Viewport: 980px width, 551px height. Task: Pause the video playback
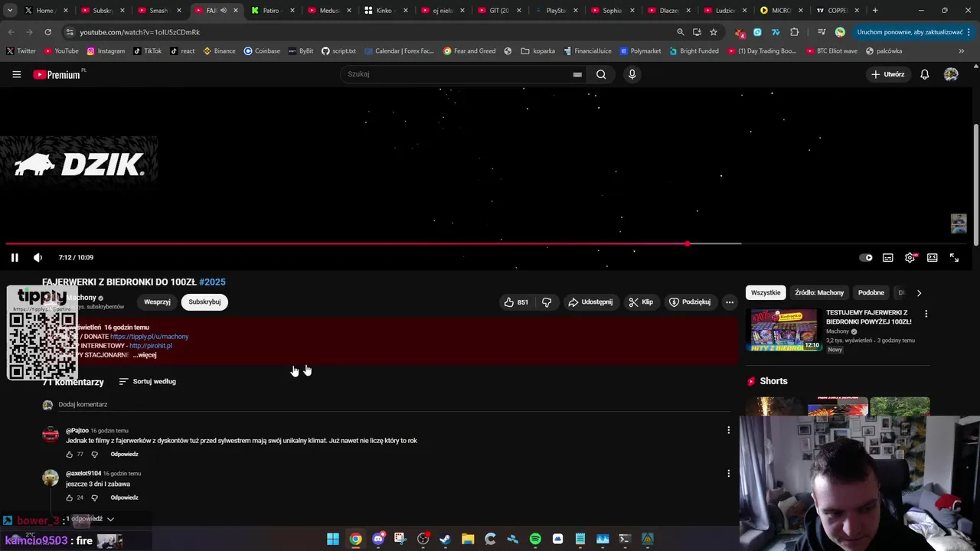point(15,258)
